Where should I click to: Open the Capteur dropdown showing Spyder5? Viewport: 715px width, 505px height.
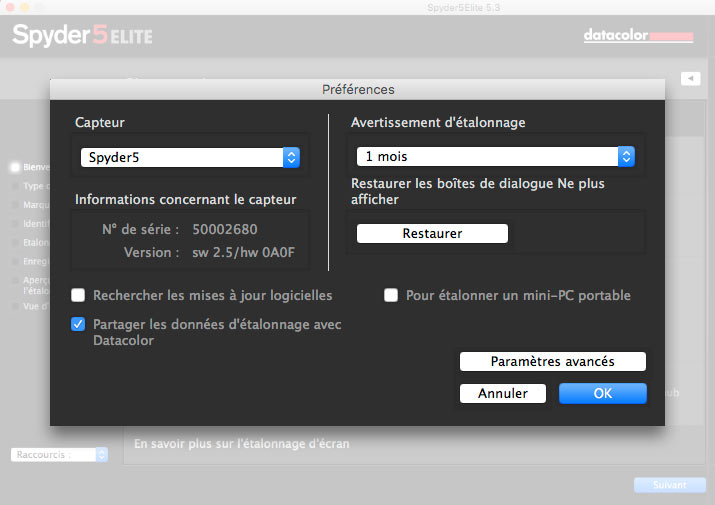click(x=190, y=157)
